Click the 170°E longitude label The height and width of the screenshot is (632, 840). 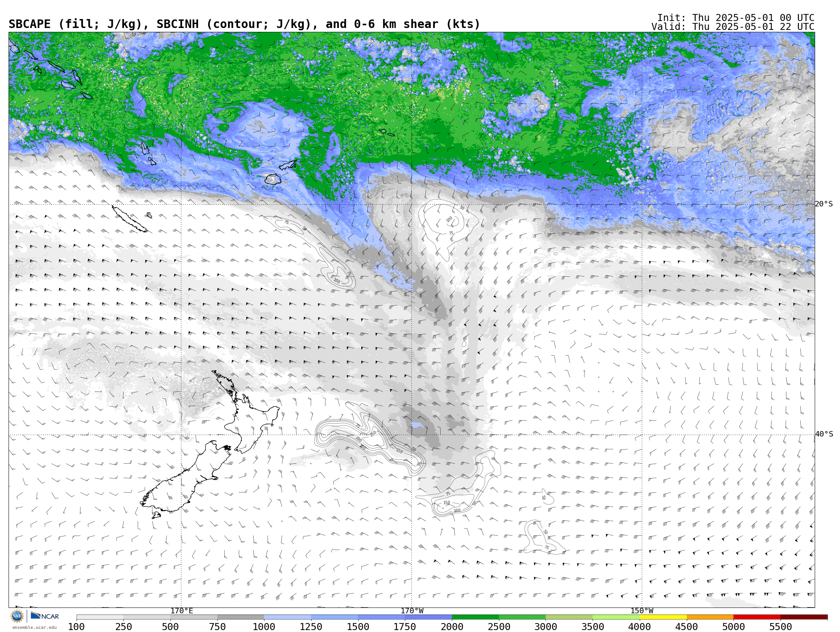coord(182,611)
